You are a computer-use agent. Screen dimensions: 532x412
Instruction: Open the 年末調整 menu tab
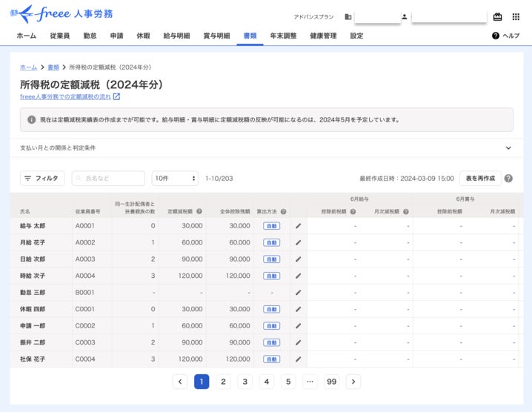[283, 36]
